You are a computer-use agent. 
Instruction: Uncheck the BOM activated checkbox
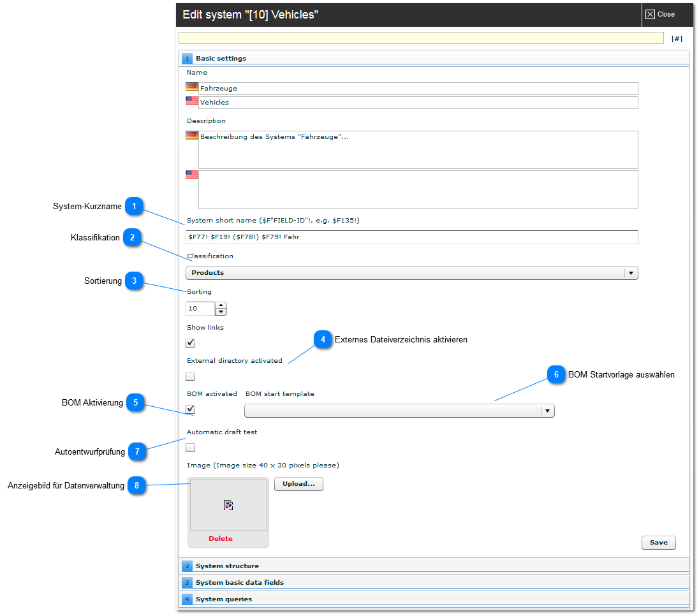pos(190,409)
